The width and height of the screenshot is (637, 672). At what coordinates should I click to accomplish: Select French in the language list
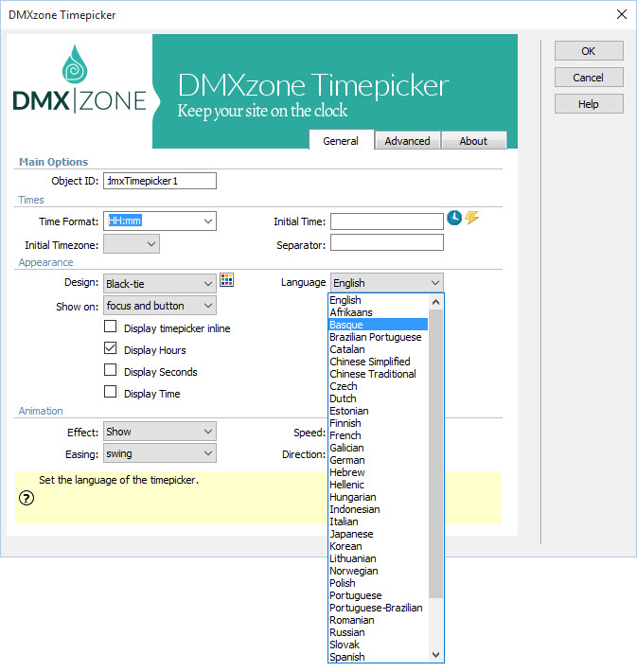[x=379, y=435]
